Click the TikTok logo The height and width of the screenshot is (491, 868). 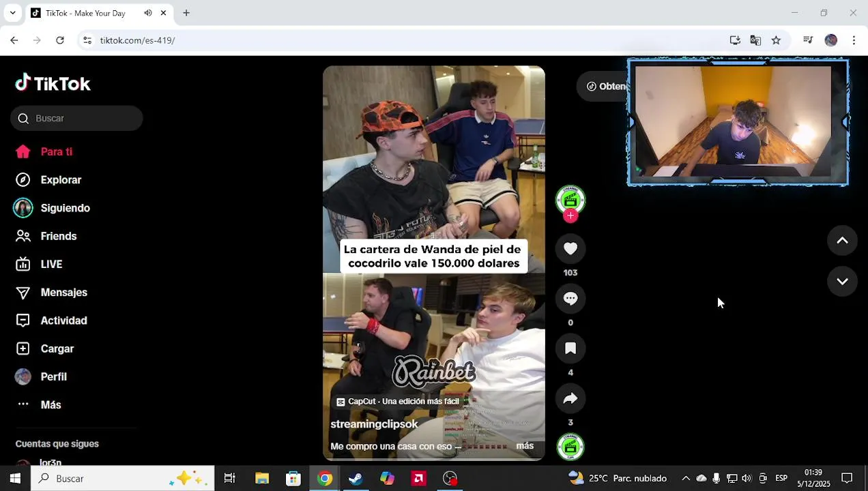[53, 83]
